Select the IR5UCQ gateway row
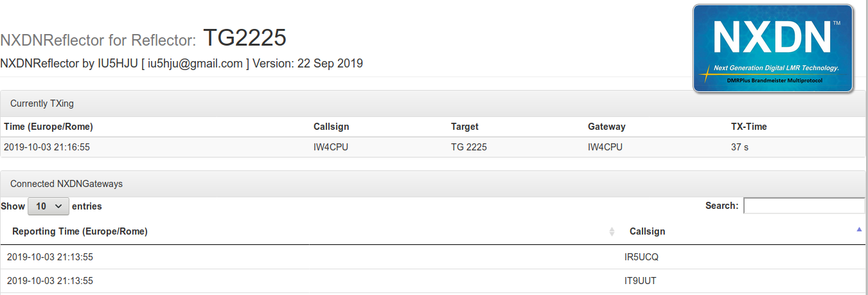The width and height of the screenshot is (868, 295). pos(434,257)
